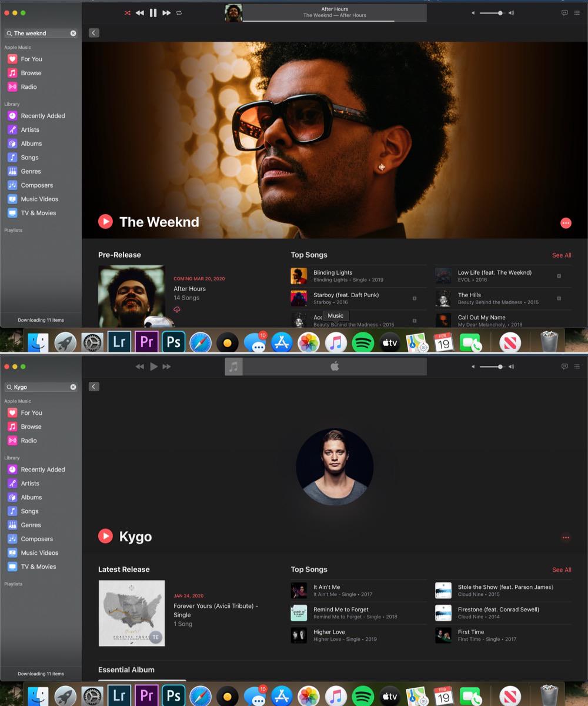
Task: Download After Hours using the cloud icon
Action: [x=177, y=310]
